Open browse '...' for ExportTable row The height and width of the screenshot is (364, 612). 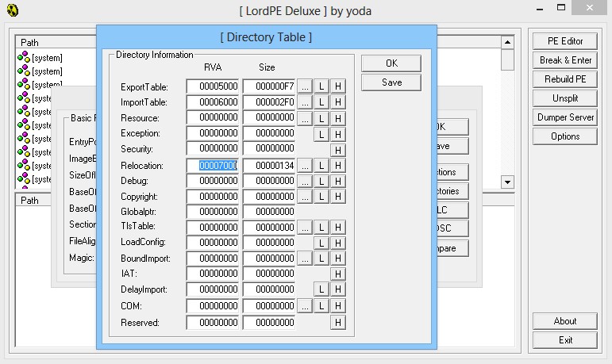[305, 86]
